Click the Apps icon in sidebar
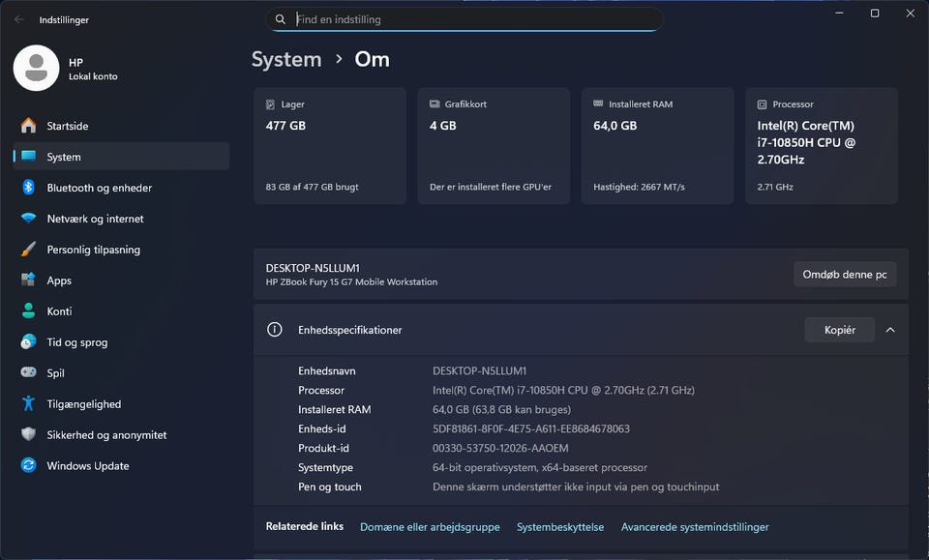 click(x=28, y=280)
